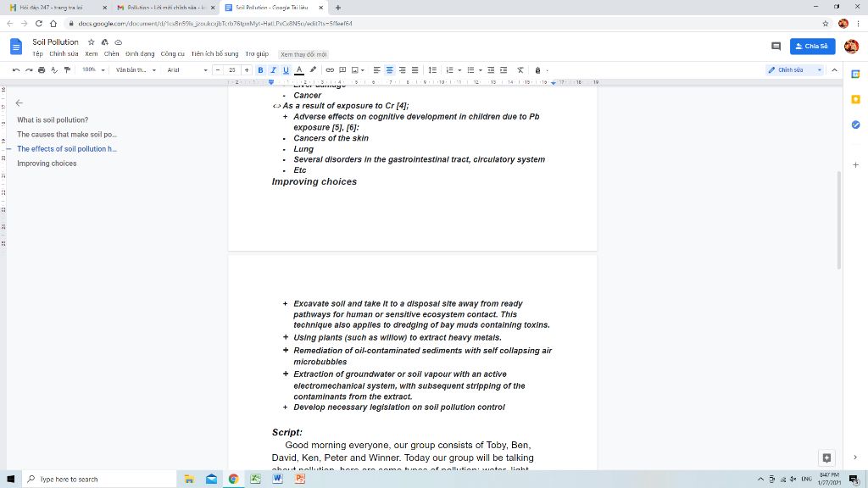
Task: Toggle underline formatting
Action: pos(287,70)
